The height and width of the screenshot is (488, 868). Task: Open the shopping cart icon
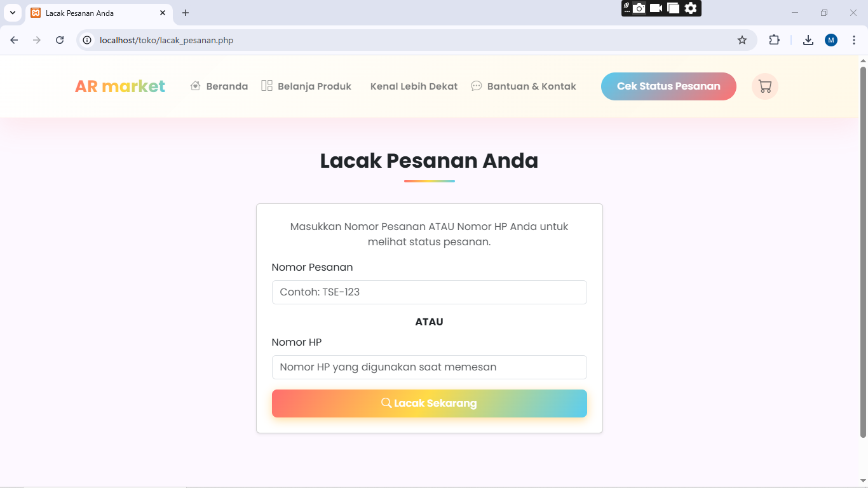[764, 86]
